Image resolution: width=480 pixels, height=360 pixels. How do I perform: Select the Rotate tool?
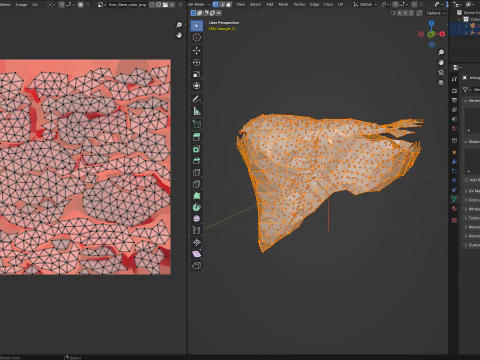tap(197, 62)
